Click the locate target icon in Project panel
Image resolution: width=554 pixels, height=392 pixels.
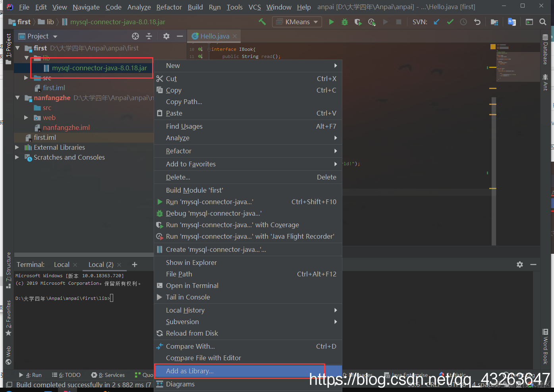tap(135, 36)
